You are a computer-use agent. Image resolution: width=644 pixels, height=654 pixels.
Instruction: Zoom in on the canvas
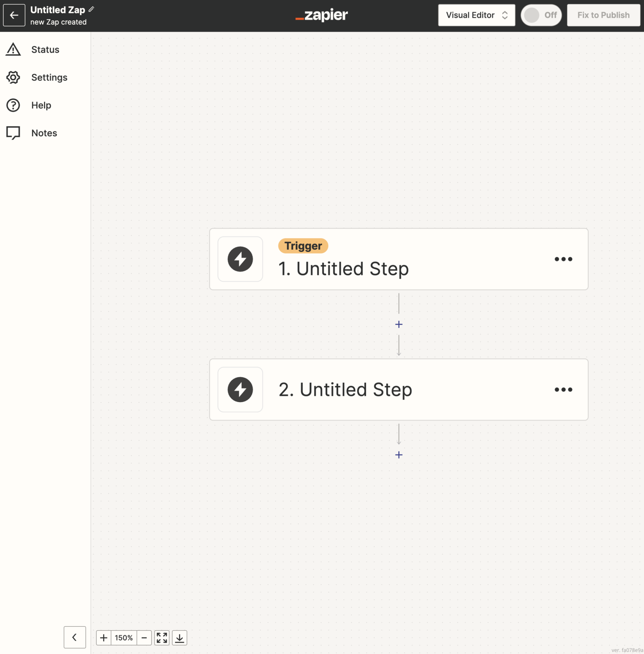104,638
